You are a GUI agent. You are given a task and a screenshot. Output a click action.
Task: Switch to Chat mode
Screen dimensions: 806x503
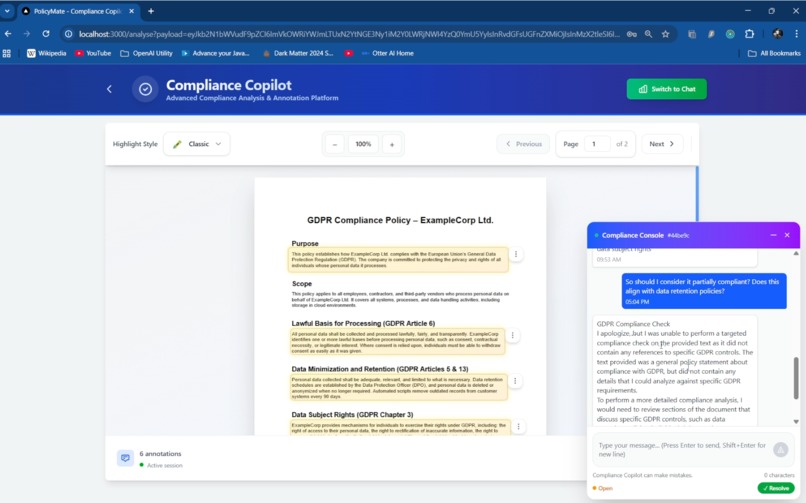pyautogui.click(x=666, y=89)
